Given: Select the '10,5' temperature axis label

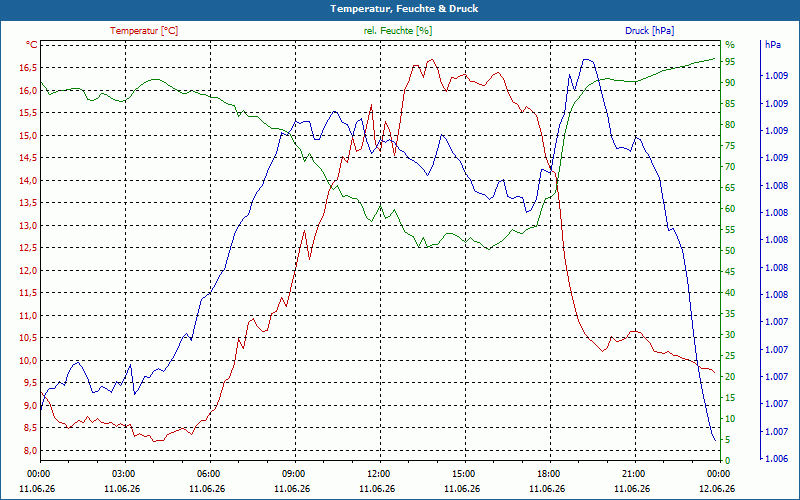Looking at the screenshot, I should 28,338.
